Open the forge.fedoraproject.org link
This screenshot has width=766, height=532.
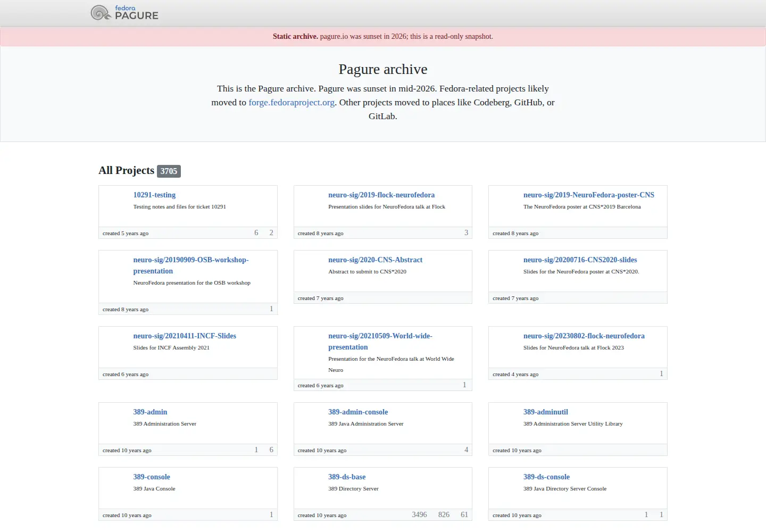(292, 103)
